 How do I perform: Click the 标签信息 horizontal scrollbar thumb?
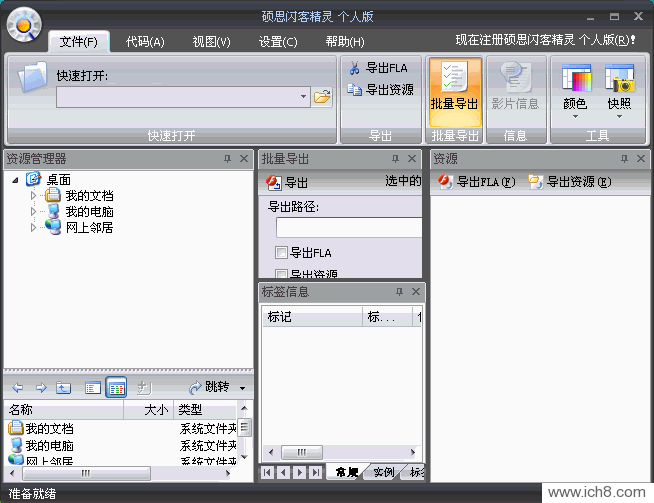coord(302,452)
